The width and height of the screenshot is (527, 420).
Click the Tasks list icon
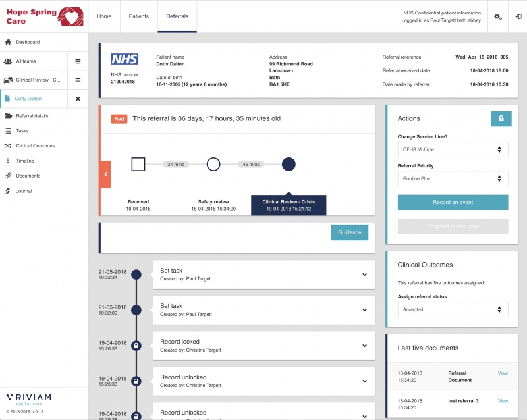(x=8, y=131)
